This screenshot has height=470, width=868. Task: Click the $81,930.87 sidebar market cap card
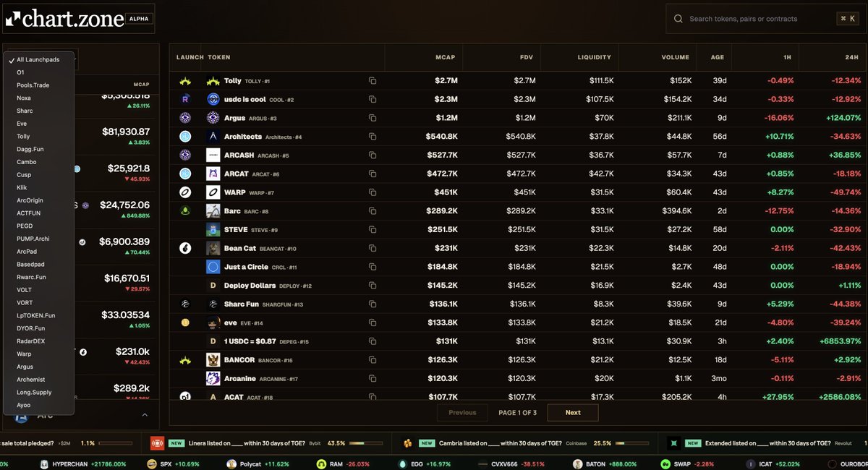click(114, 136)
